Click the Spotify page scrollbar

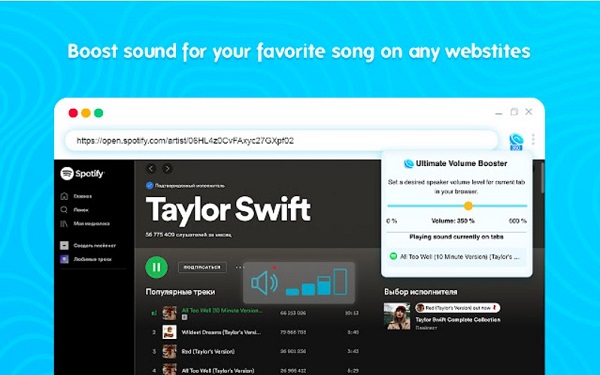pyautogui.click(x=542, y=178)
